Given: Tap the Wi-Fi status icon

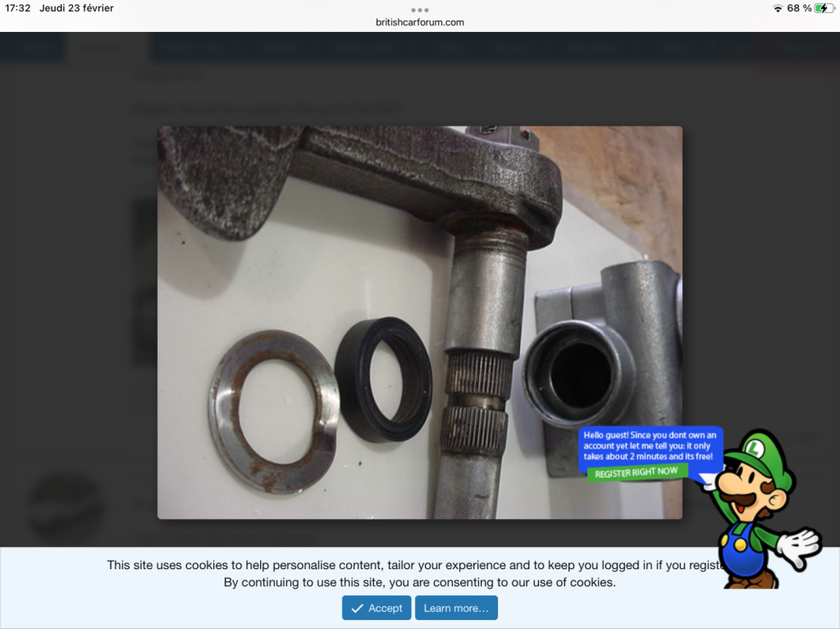Looking at the screenshot, I should coord(778,8).
